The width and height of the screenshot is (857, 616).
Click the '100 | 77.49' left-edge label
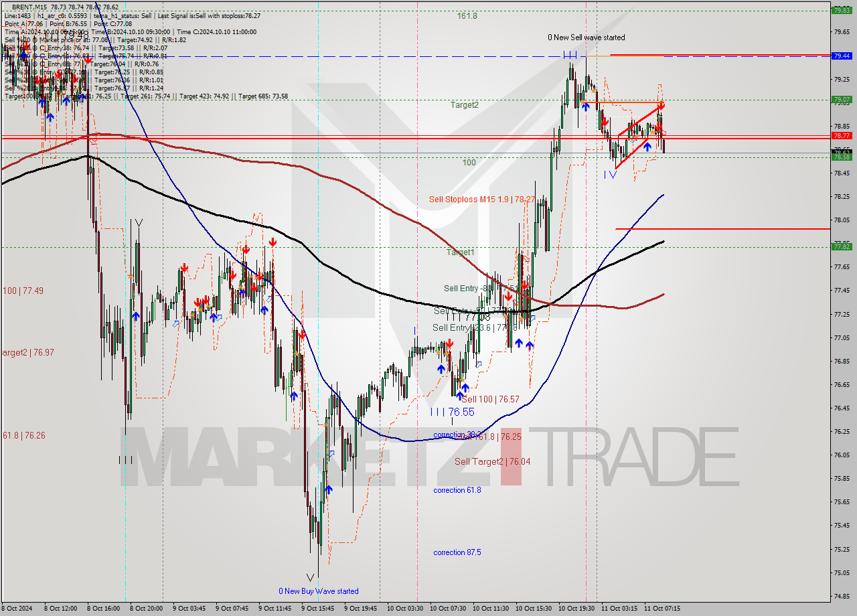[23, 291]
